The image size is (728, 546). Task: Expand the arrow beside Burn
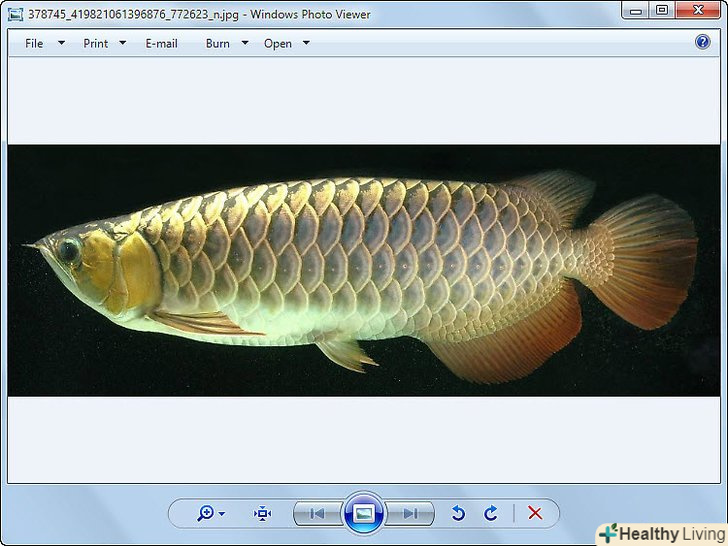245,43
